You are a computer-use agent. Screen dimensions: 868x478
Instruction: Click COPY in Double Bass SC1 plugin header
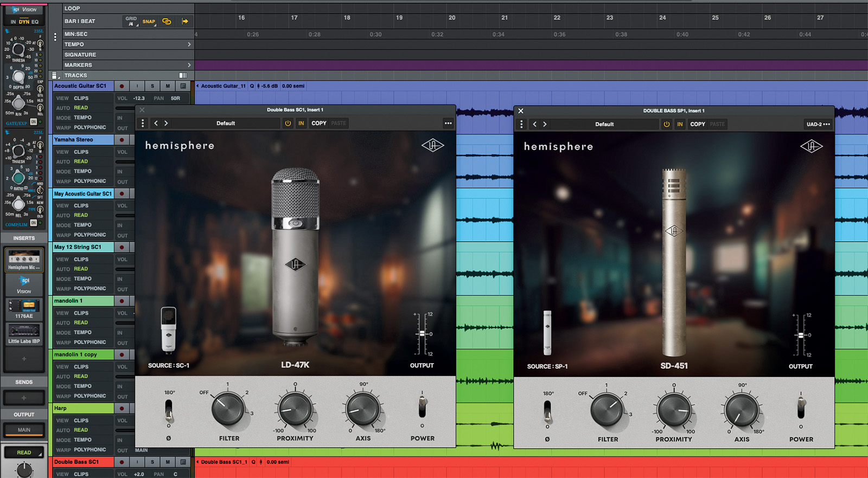click(x=319, y=123)
